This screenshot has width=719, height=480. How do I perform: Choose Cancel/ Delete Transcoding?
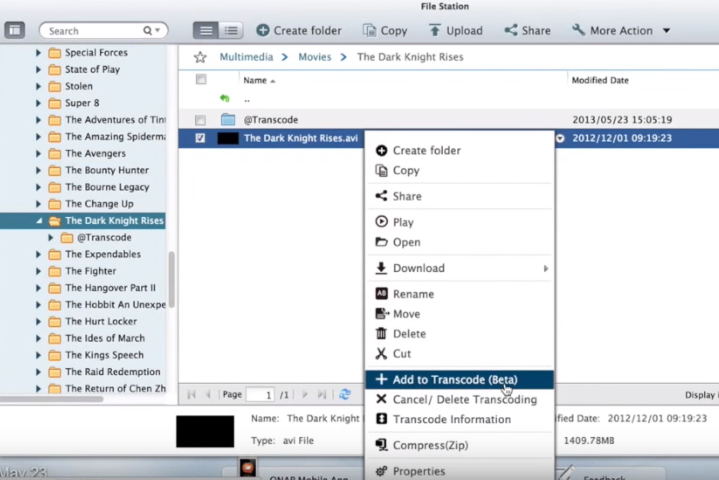point(459,399)
